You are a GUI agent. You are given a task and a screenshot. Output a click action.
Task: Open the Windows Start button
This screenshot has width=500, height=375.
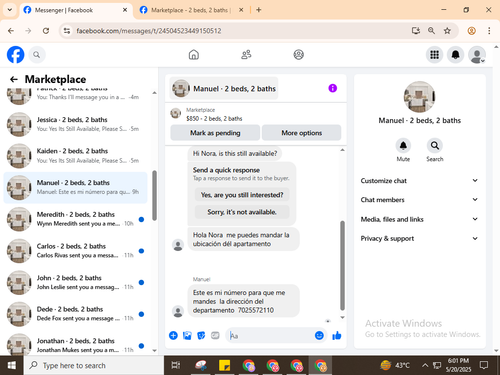click(x=12, y=365)
